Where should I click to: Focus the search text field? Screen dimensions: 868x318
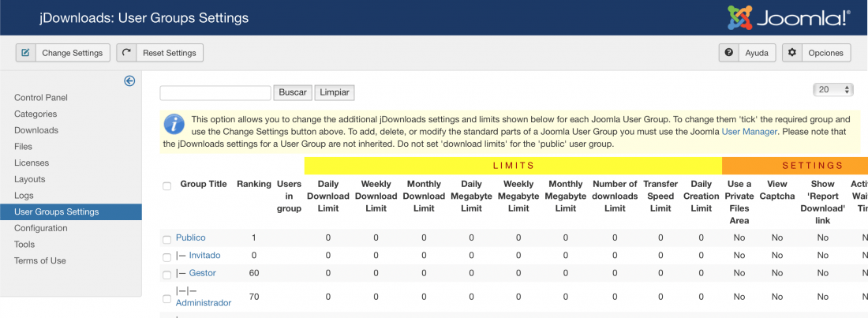215,92
